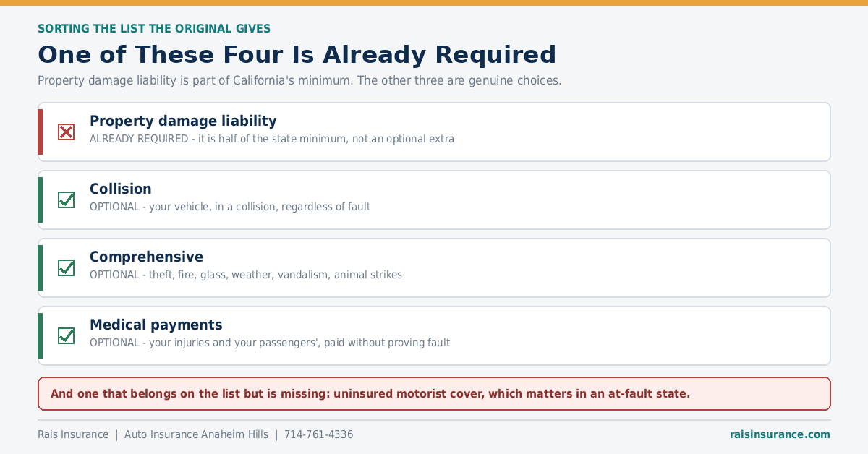Click the subtitle about California's minimum
Screen dimensions: 868x454
coord(299,80)
